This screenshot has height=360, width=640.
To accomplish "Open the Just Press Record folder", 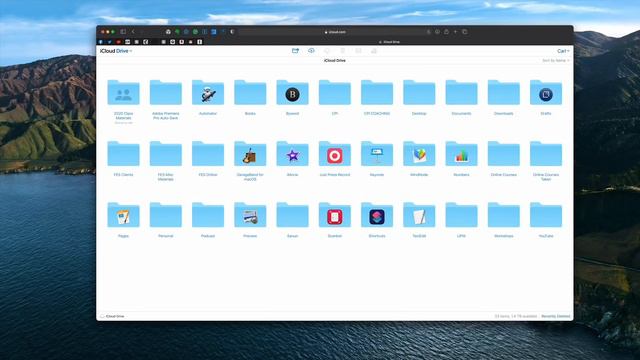I will click(x=335, y=154).
